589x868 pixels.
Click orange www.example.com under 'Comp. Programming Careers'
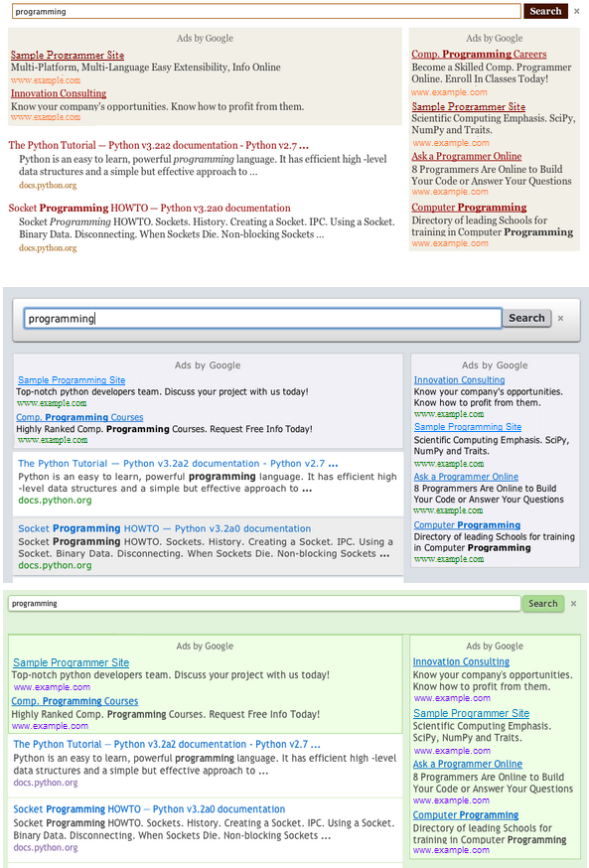click(x=450, y=92)
